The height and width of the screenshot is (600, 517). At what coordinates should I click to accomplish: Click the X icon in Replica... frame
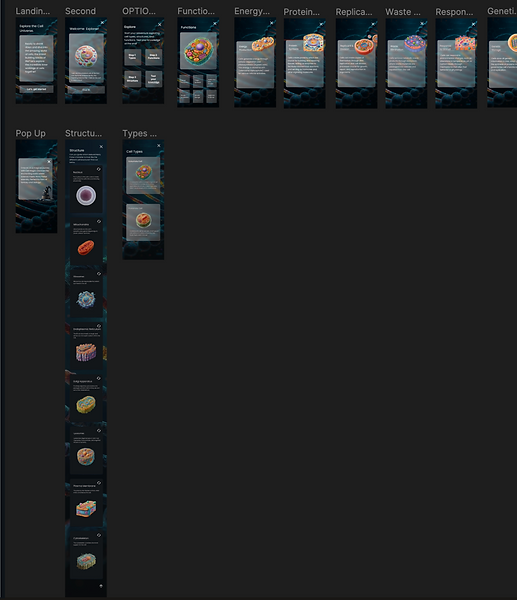click(373, 24)
